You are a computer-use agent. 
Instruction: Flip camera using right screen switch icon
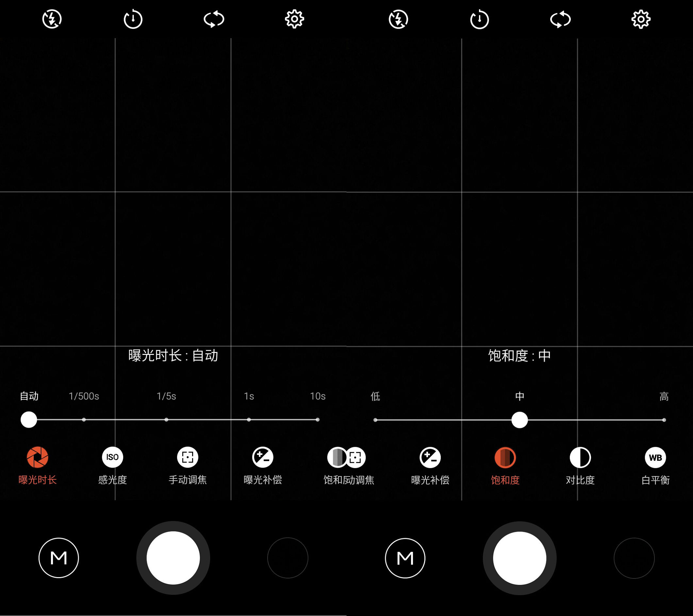tap(560, 19)
